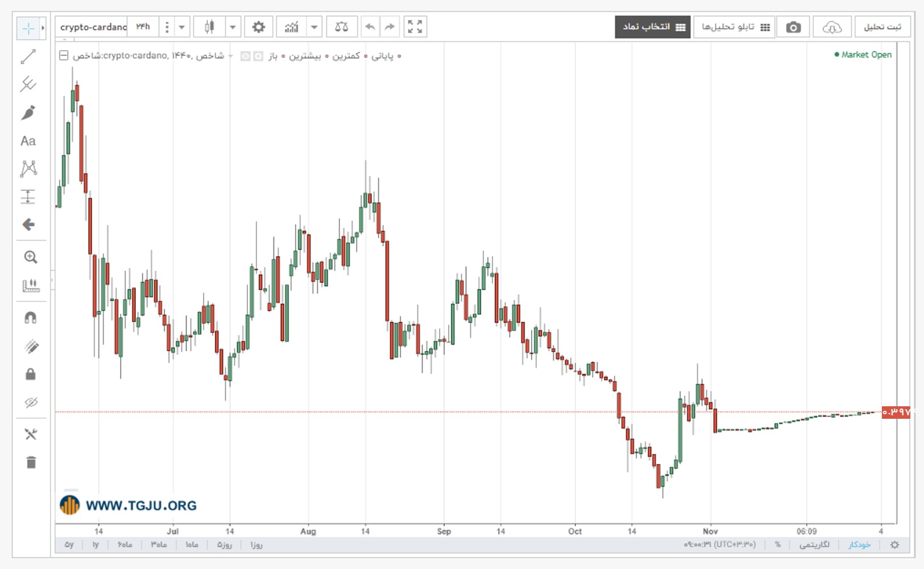Open the show object tree tools icon
The width and height of the screenshot is (924, 569).
pyautogui.click(x=31, y=434)
